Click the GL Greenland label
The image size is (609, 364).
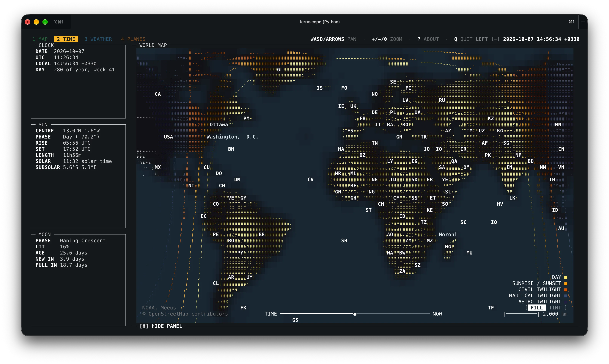coord(280,70)
